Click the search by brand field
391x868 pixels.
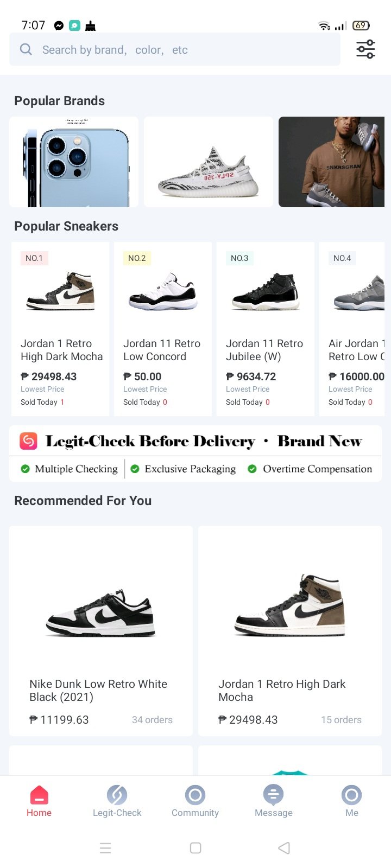coord(179,49)
